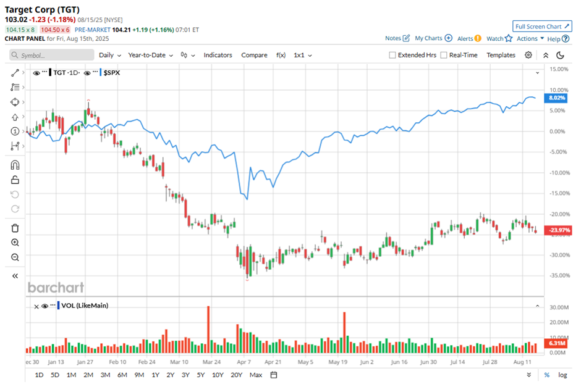Select the 5Y time range

click(200, 375)
